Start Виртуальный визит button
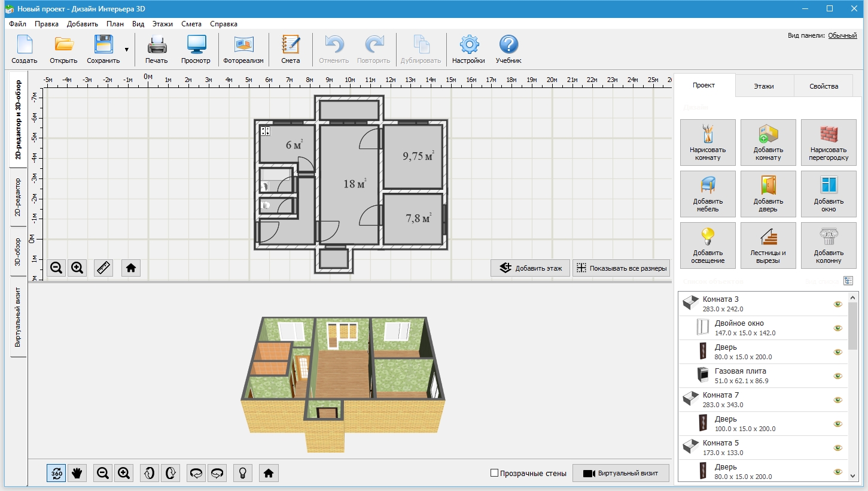This screenshot has height=491, width=868. click(x=621, y=473)
